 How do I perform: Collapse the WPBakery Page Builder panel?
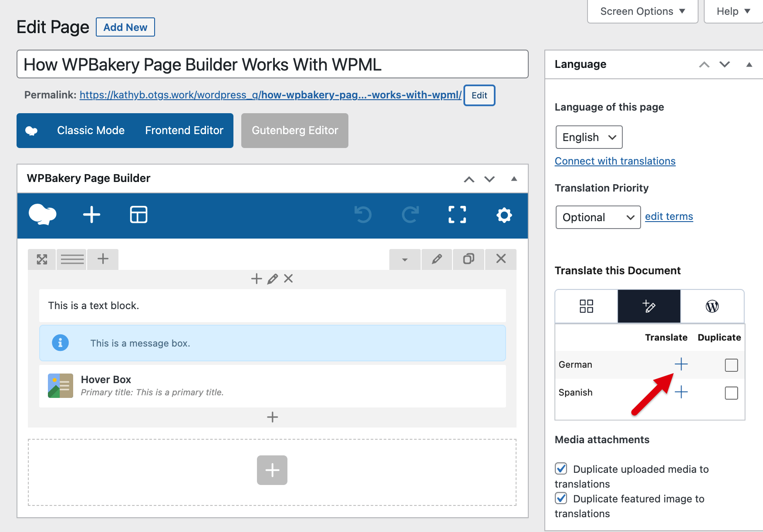coord(514,178)
